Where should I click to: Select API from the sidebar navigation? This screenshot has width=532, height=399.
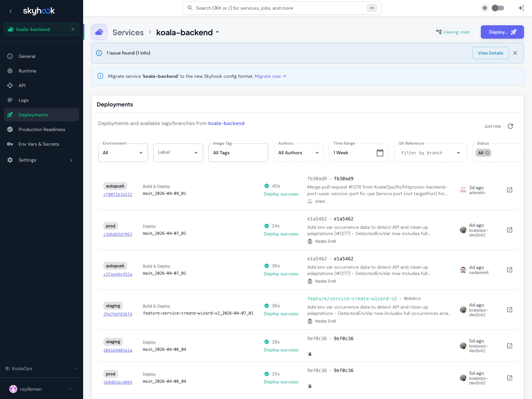pos(10,85)
